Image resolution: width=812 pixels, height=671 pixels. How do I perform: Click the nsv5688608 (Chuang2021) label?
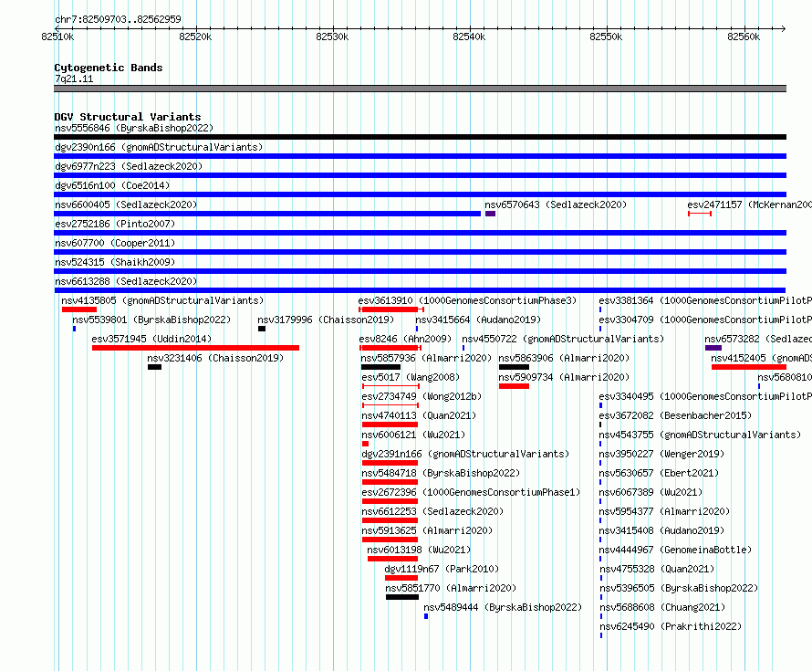pos(661,607)
